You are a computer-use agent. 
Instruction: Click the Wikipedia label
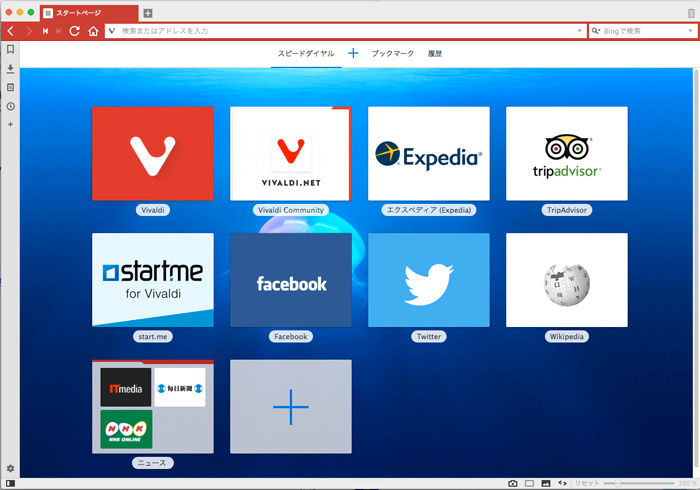[x=567, y=336]
